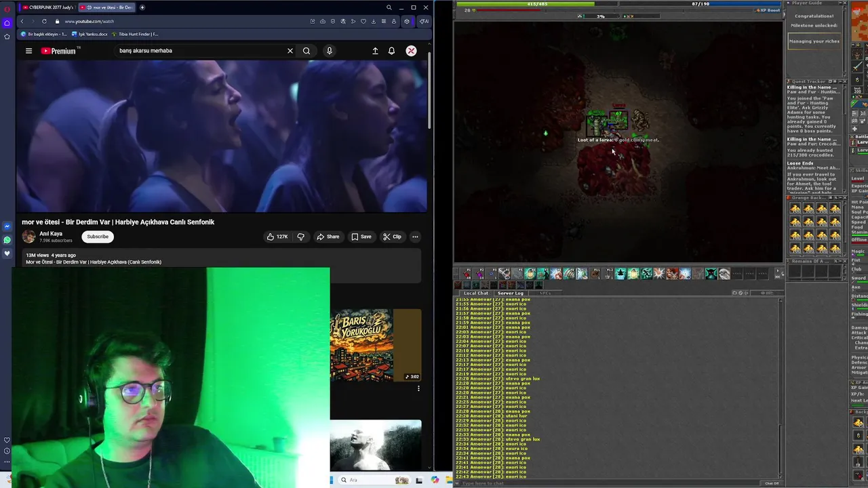Switch to CYBERPUNK 2077 browser tab
Image resolution: width=868 pixels, height=488 pixels.
[47, 7]
